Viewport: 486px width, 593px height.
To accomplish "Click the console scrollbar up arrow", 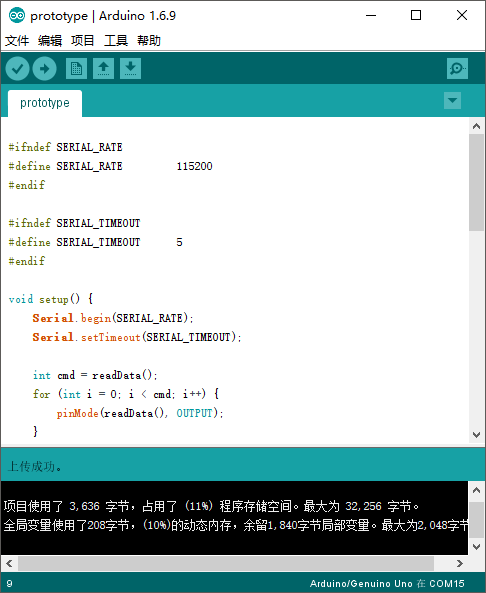I will point(477,491).
